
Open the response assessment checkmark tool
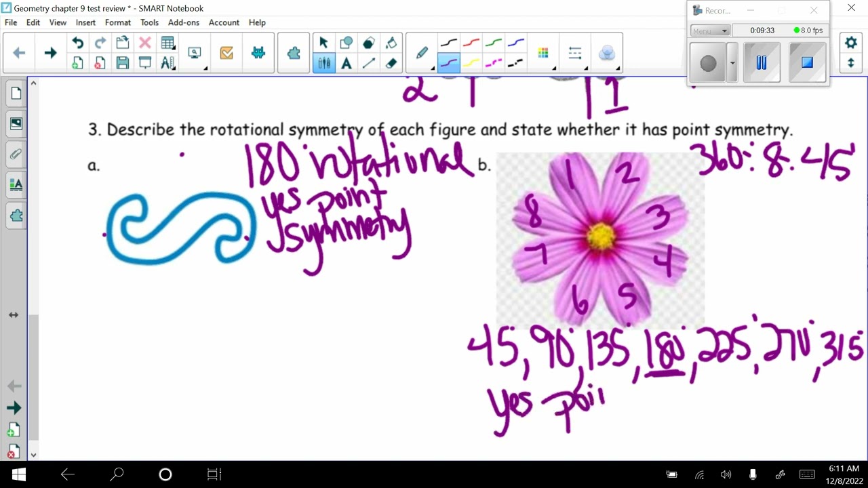coord(226,53)
